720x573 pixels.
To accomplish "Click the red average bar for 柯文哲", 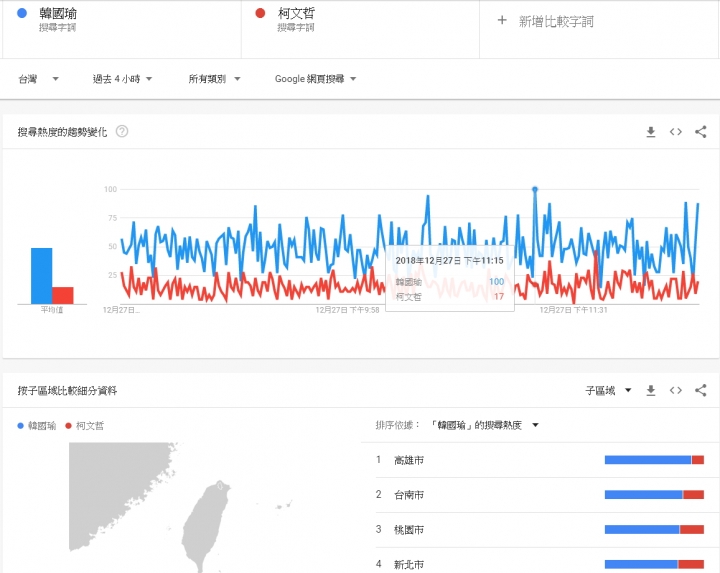I will point(63,296).
